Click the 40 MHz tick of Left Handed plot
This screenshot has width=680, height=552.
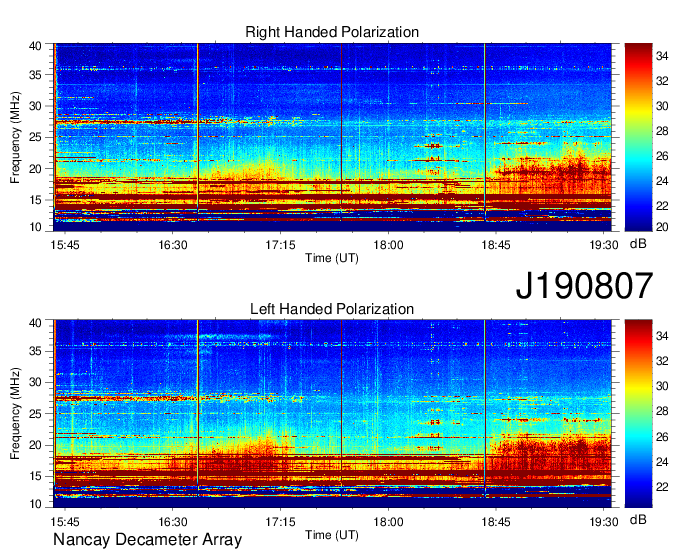point(35,323)
